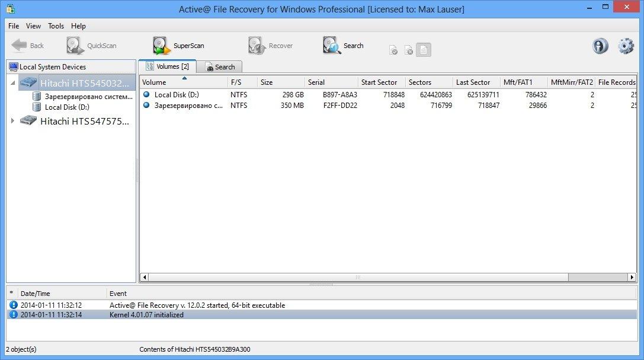Open the round info/about icon
Image resolution: width=644 pixels, height=360 pixels.
coord(600,46)
